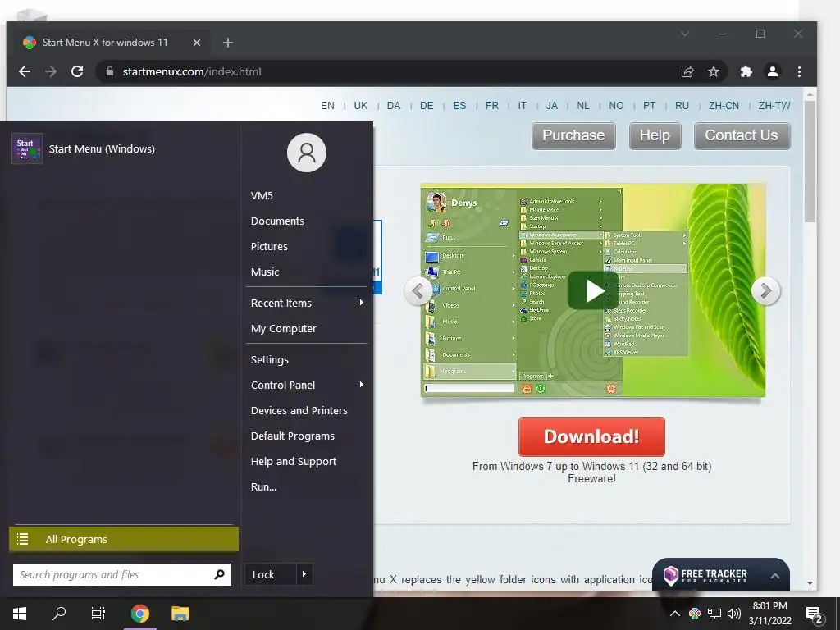Viewport: 840px width, 630px height.
Task: Click the search magnifier in start menu
Action: click(219, 574)
